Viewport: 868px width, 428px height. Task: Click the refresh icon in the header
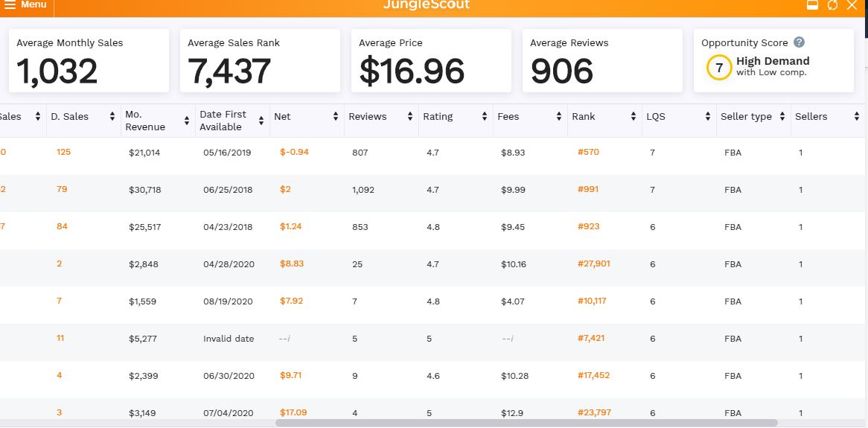click(x=832, y=5)
